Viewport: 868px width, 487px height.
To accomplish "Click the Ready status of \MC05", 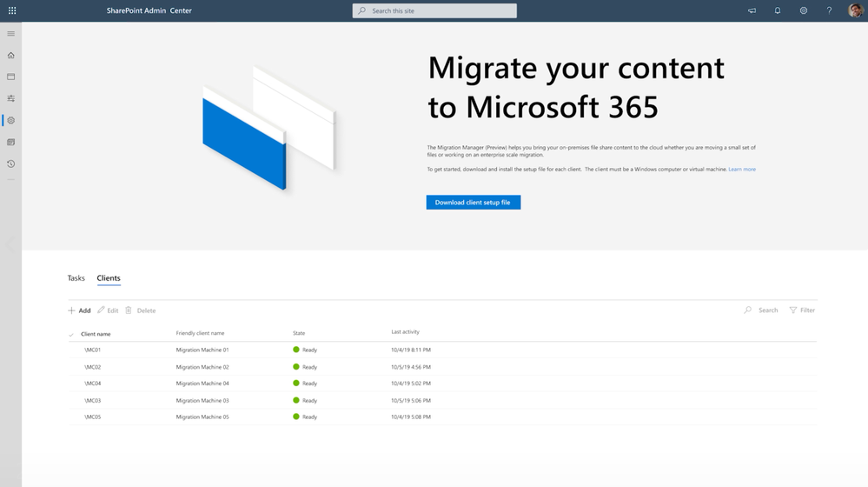I will click(305, 417).
